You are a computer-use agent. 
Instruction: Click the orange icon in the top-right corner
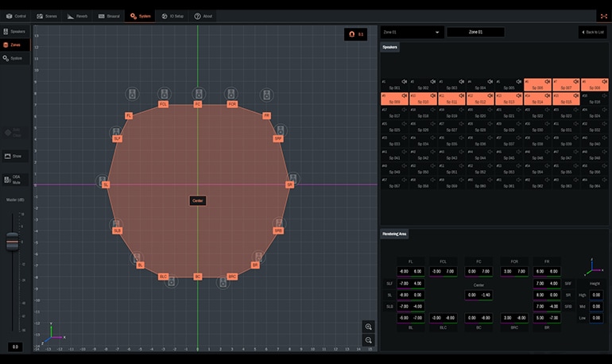603,16
